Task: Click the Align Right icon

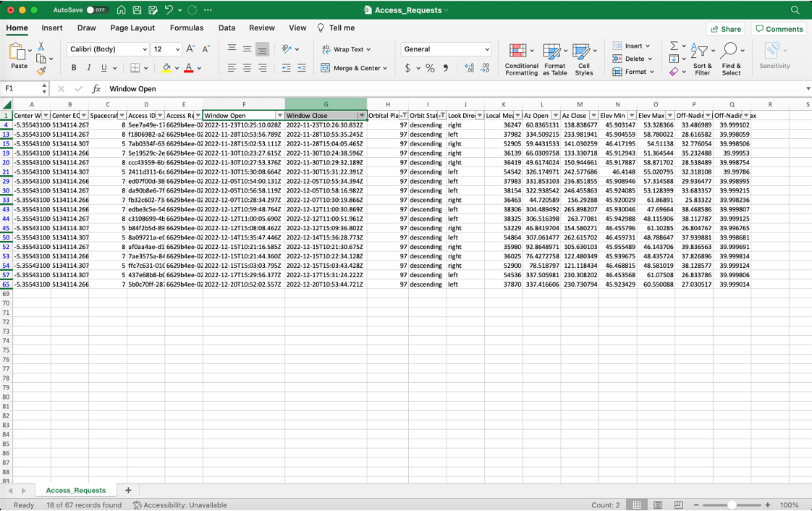Action: pos(263,68)
